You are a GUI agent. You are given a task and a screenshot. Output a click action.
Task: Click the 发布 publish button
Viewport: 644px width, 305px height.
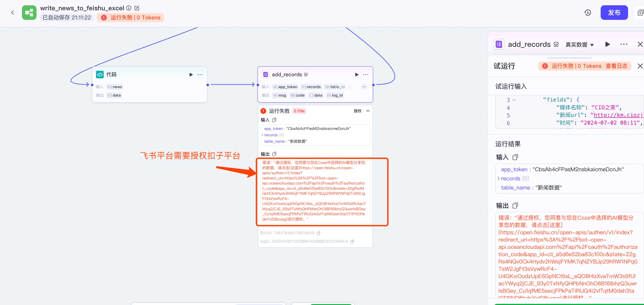[614, 12]
